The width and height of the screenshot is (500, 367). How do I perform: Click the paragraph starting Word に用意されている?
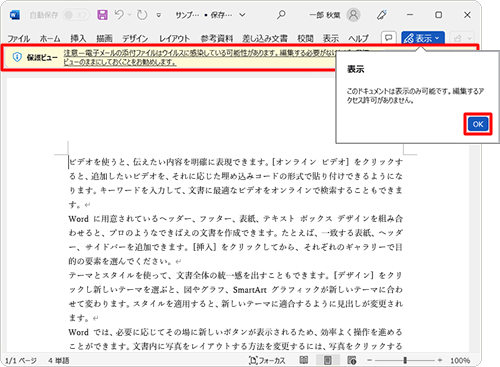click(x=235, y=240)
